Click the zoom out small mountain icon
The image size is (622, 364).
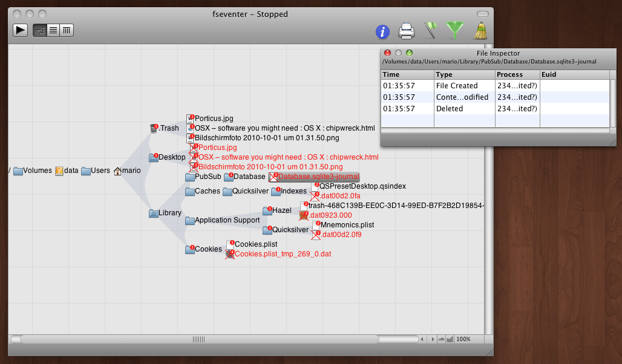point(441,339)
